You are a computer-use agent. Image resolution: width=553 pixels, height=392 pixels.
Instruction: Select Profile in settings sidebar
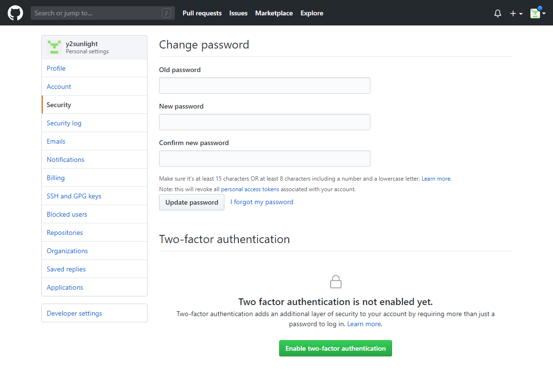(56, 68)
